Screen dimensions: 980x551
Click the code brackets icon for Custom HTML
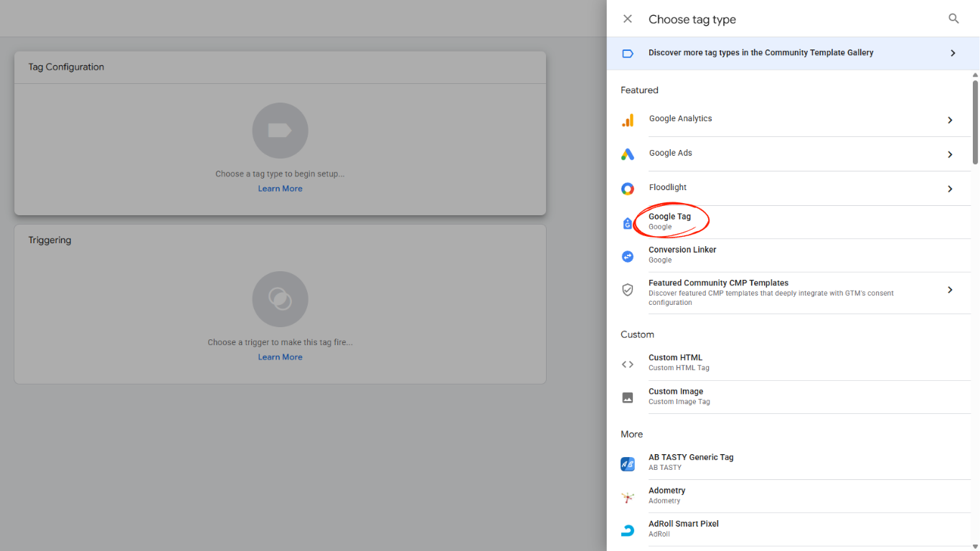(628, 364)
